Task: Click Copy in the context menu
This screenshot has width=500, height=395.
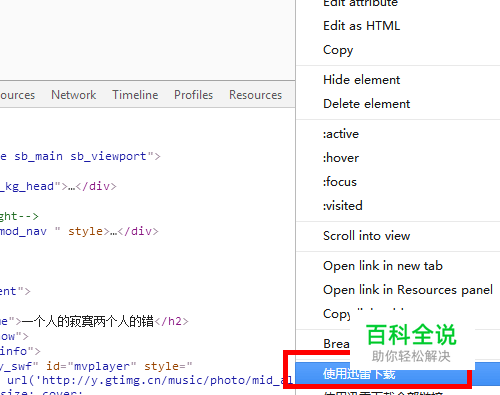Action: (338, 50)
